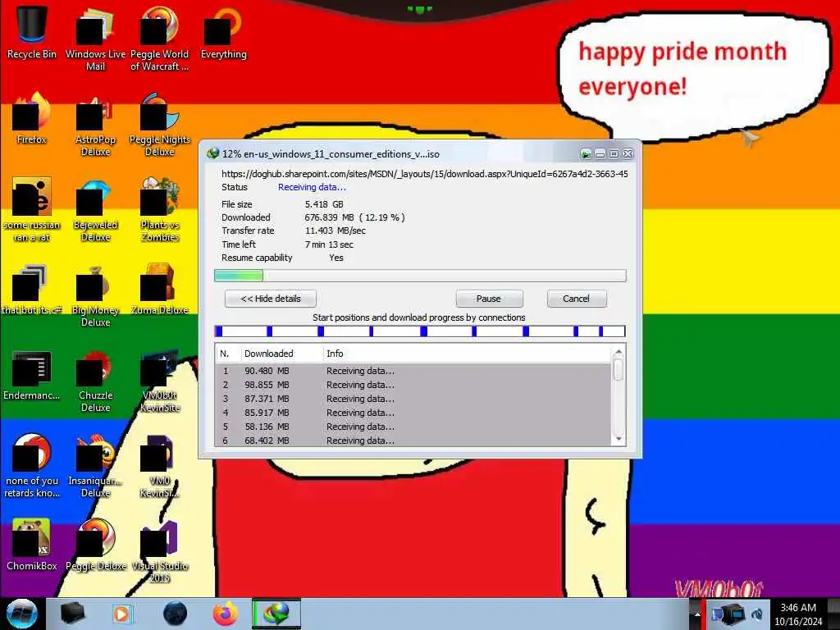The image size is (840, 630).
Task: Show hidden system tray icons
Action: tap(697, 615)
